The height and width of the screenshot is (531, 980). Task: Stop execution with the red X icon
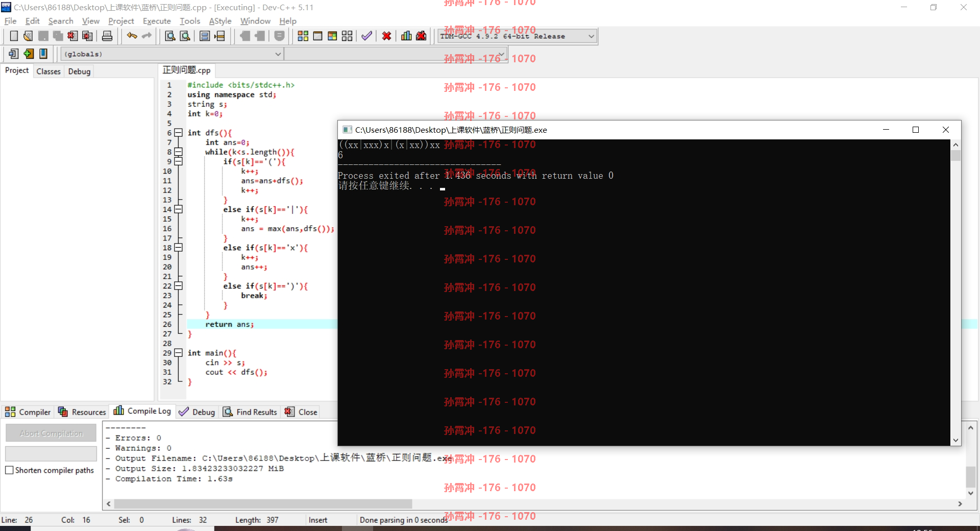tap(386, 36)
